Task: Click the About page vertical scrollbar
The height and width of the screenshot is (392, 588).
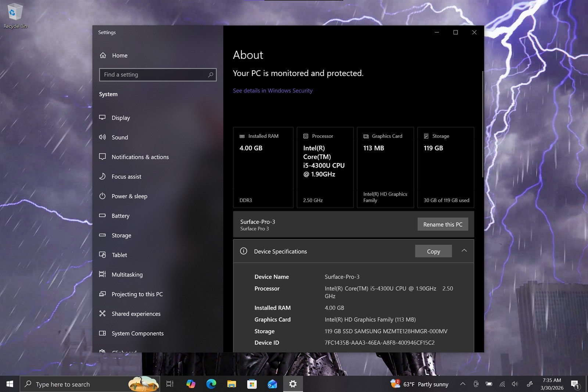Action: pyautogui.click(x=483, y=124)
